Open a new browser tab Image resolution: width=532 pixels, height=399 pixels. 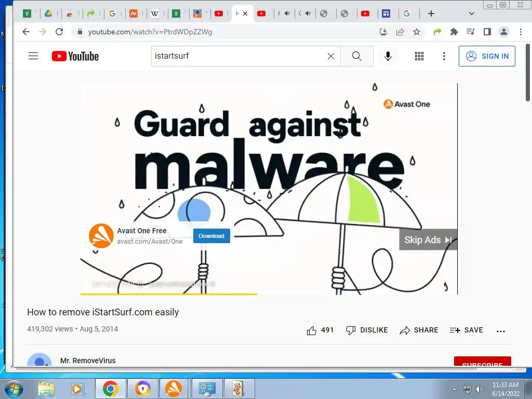pyautogui.click(x=431, y=14)
